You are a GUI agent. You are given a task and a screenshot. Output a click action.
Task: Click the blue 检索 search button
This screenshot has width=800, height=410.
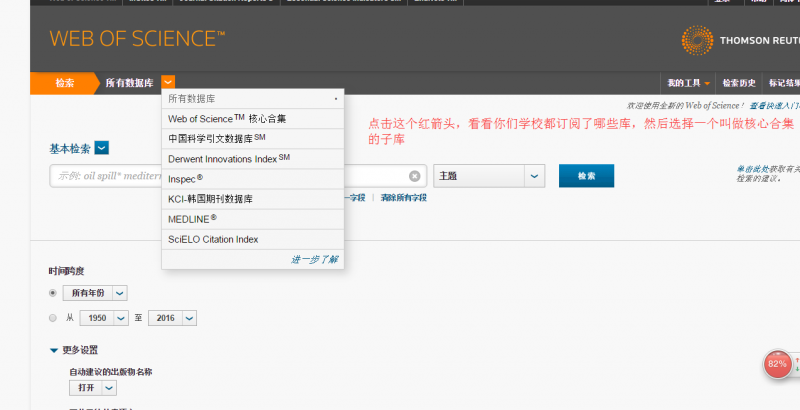pos(586,176)
